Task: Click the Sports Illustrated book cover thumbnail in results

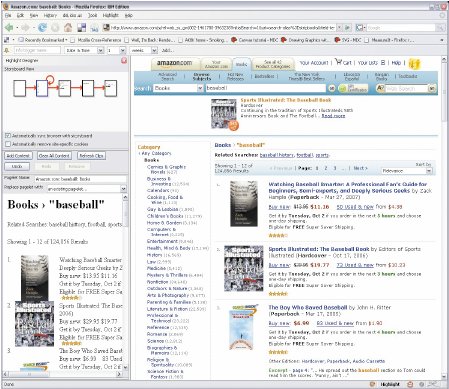Action: tap(244, 269)
